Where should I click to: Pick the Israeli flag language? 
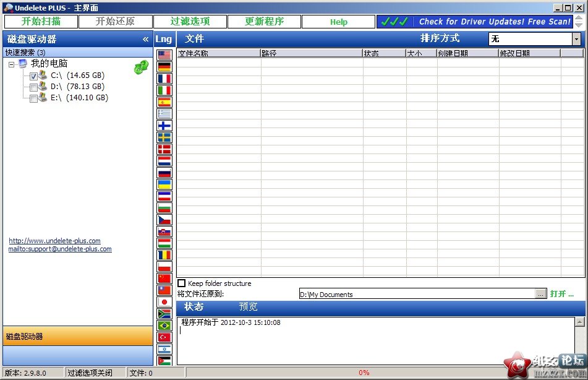coord(164,349)
